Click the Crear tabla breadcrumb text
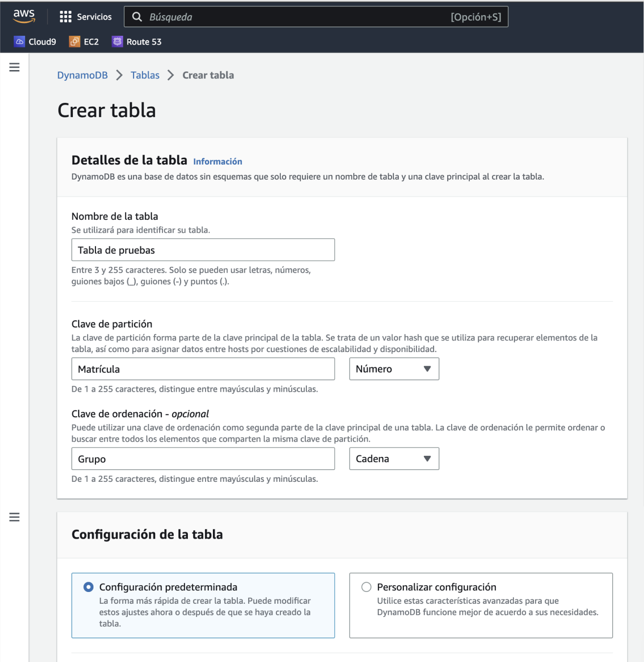This screenshot has height=662, width=644. pos(208,75)
